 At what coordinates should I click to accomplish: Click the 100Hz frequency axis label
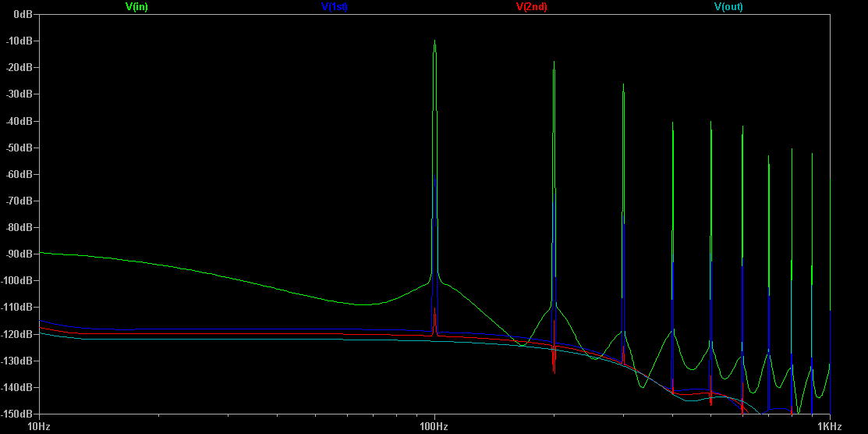(434, 427)
